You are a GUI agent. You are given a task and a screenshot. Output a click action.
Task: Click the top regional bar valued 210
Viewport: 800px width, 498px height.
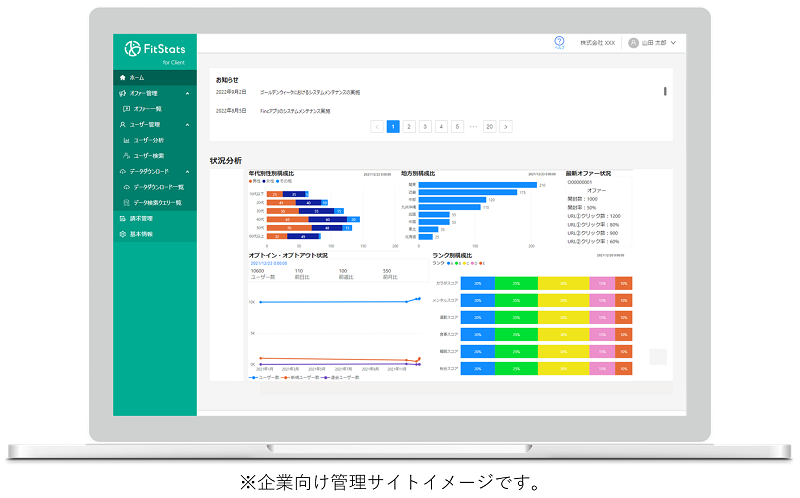point(478,185)
